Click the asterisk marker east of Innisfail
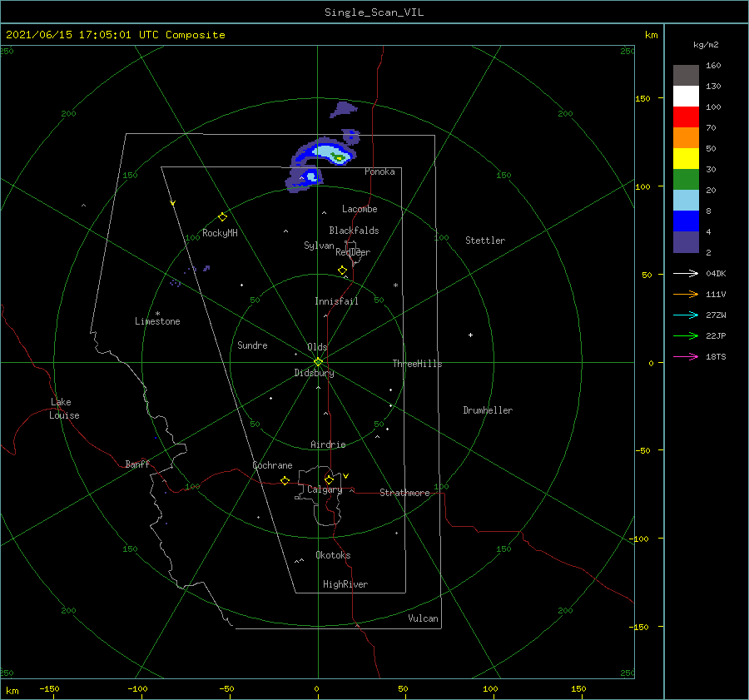Image resolution: width=749 pixels, height=700 pixels. click(x=395, y=285)
